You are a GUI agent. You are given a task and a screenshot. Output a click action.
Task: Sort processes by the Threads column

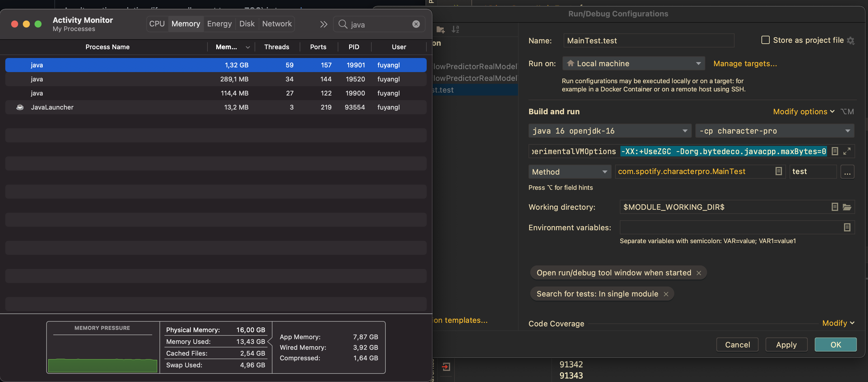click(277, 47)
